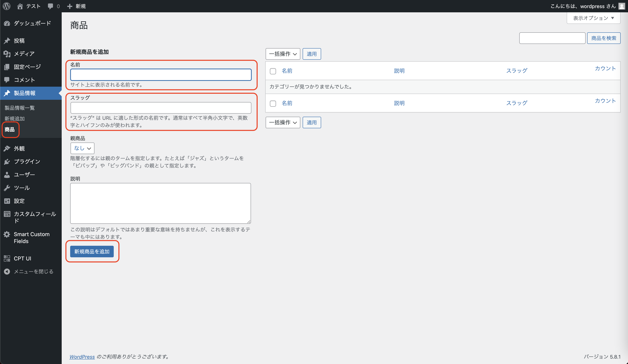
Task: Open ダッシュボード menu item
Action: point(31,23)
